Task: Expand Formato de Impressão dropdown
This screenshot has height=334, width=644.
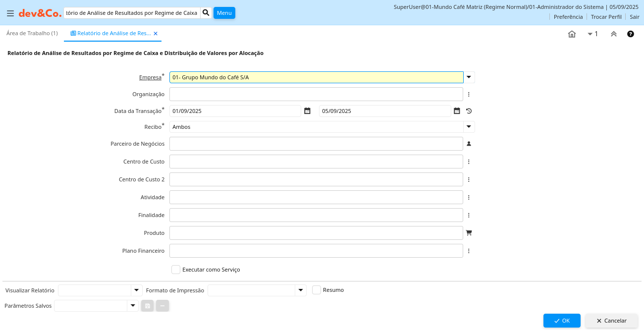Action: tap(301, 290)
